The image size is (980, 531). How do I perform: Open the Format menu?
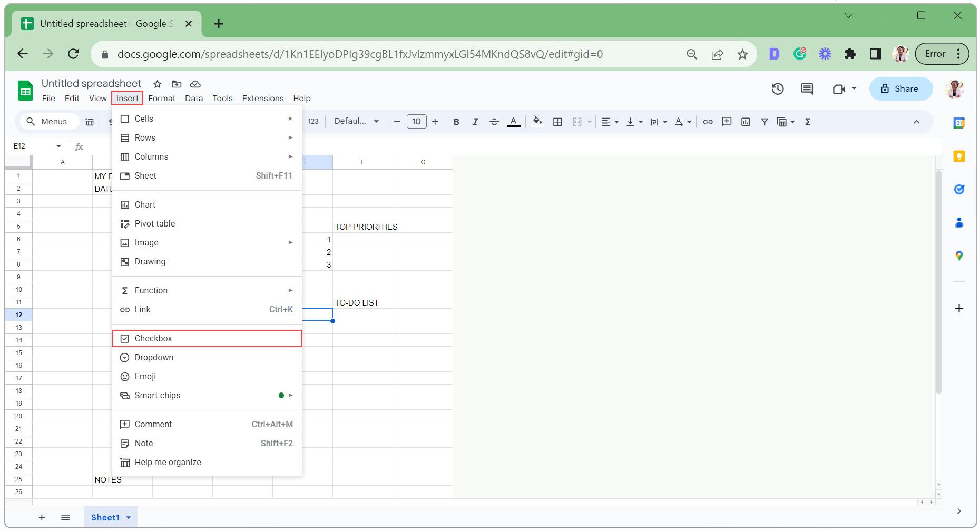[x=161, y=99]
